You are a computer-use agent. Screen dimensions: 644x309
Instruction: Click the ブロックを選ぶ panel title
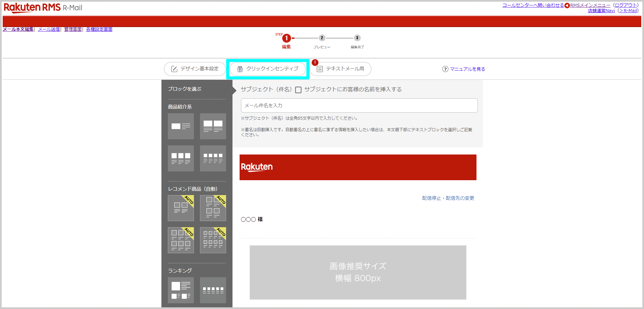pyautogui.click(x=184, y=89)
